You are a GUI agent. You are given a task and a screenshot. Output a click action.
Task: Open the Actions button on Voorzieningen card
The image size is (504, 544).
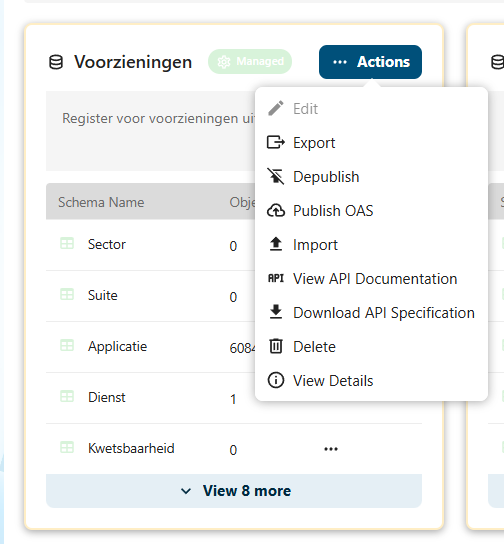click(x=370, y=62)
